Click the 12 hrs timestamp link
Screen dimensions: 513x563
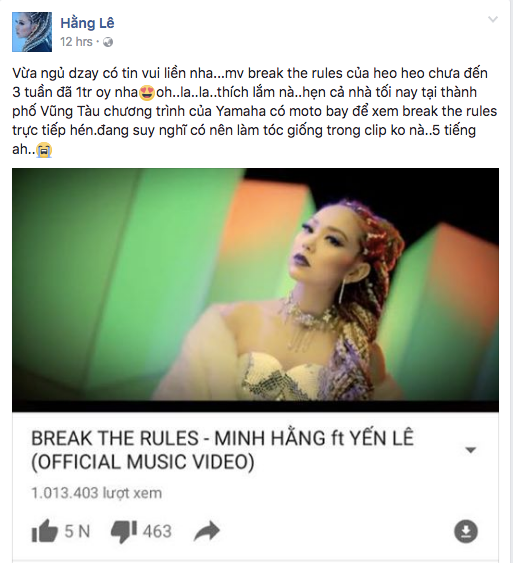[x=76, y=42]
